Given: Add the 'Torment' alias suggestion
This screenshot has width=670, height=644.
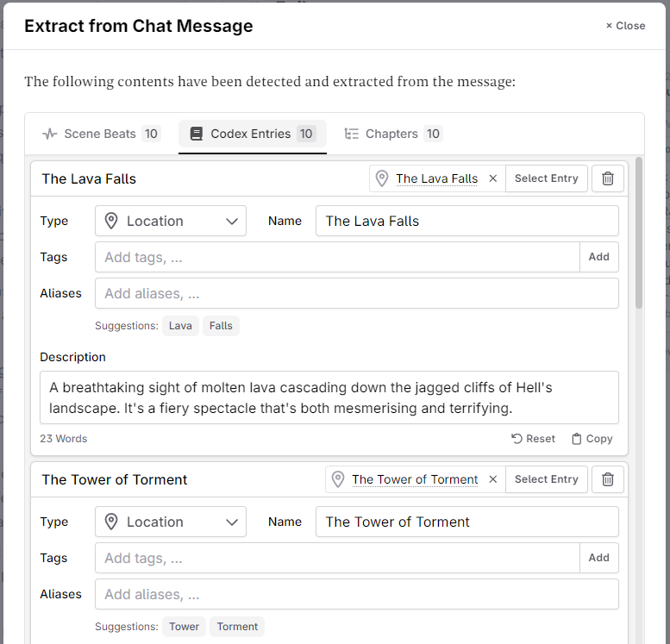Looking at the screenshot, I should [237, 627].
